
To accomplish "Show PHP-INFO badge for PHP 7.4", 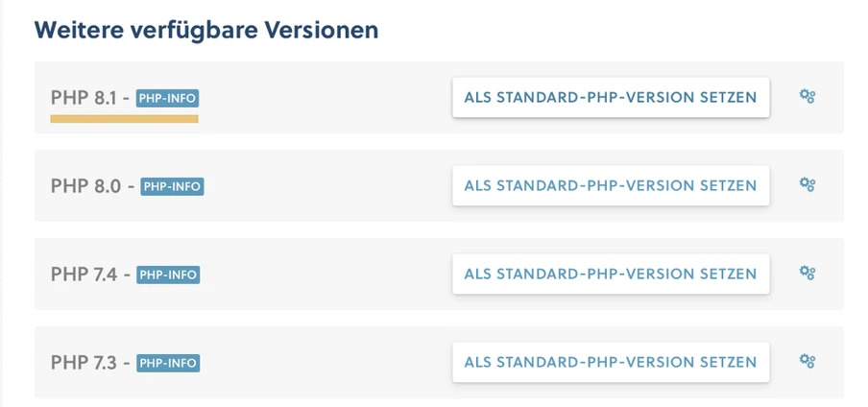I will click(x=168, y=275).
